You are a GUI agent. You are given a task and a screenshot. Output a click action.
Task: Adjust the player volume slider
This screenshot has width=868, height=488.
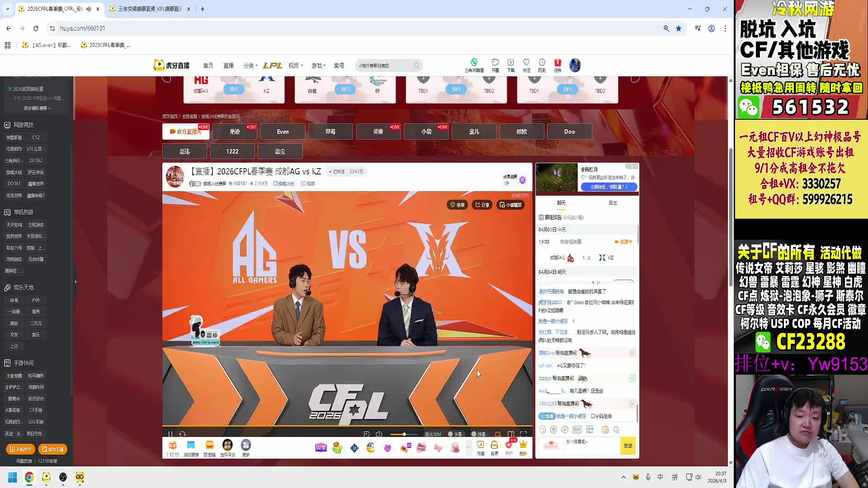point(404,434)
